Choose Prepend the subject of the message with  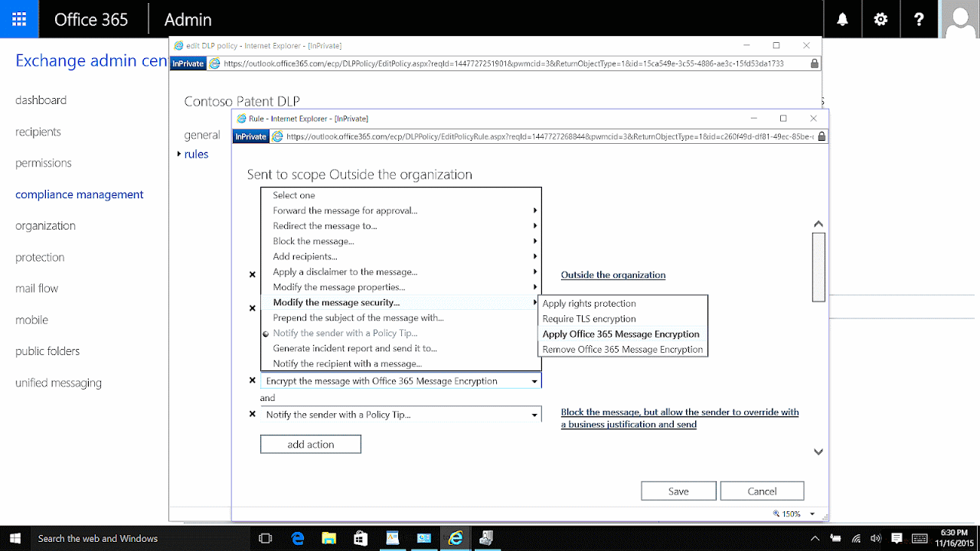(401, 318)
